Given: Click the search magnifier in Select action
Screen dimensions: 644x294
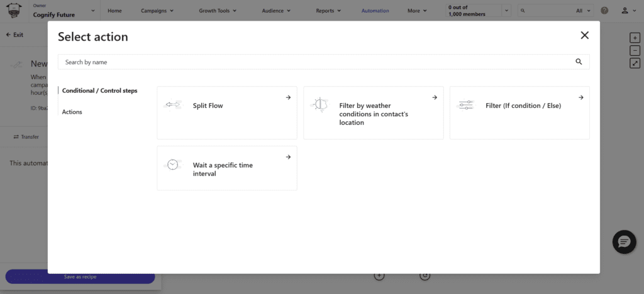Looking at the screenshot, I should (x=579, y=62).
